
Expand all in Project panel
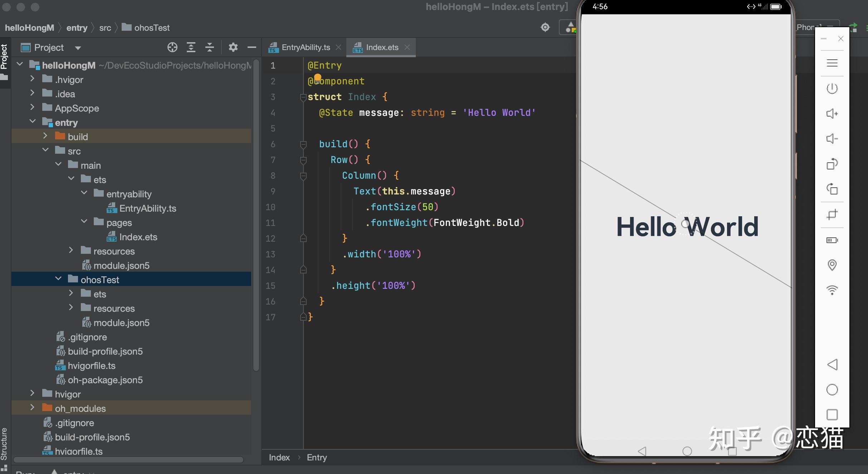pos(191,47)
